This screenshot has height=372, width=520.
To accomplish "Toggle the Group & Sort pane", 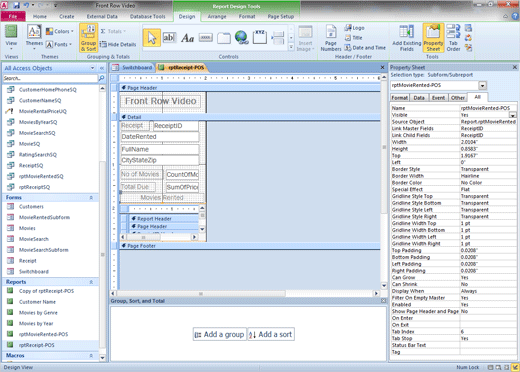I will click(x=88, y=38).
